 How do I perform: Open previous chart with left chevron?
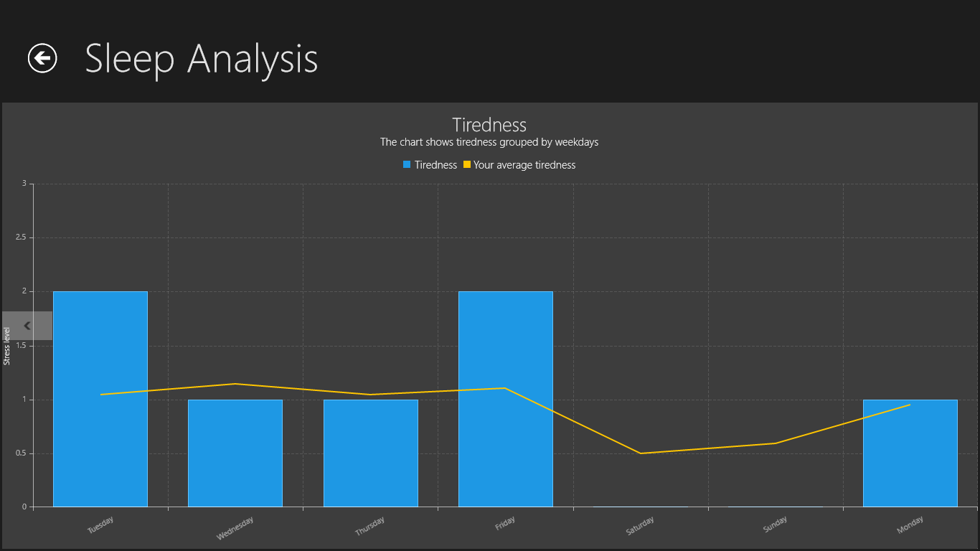coord(27,326)
